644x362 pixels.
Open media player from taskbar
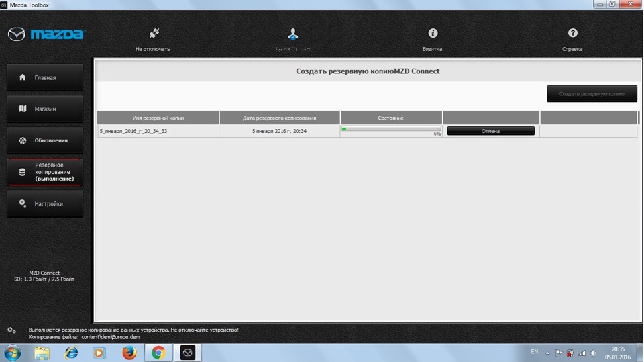(x=99, y=353)
